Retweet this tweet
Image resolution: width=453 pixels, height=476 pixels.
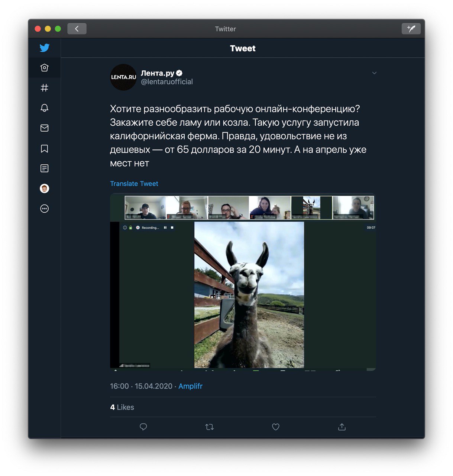(x=210, y=427)
